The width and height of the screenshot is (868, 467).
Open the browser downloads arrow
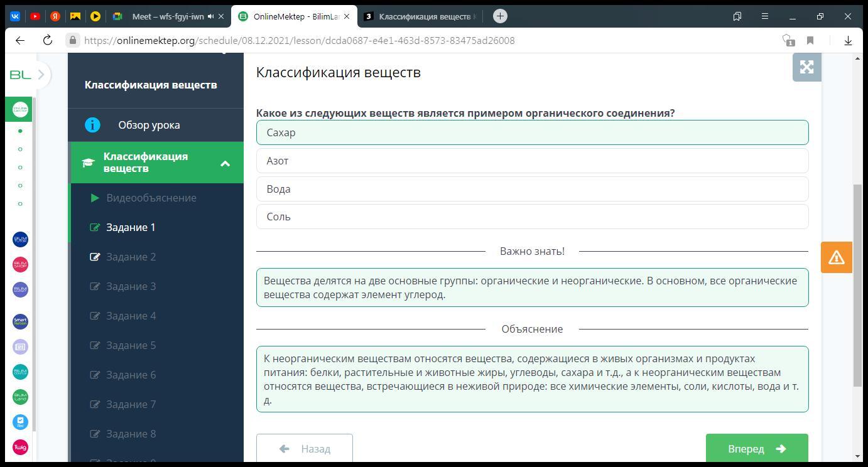click(848, 40)
